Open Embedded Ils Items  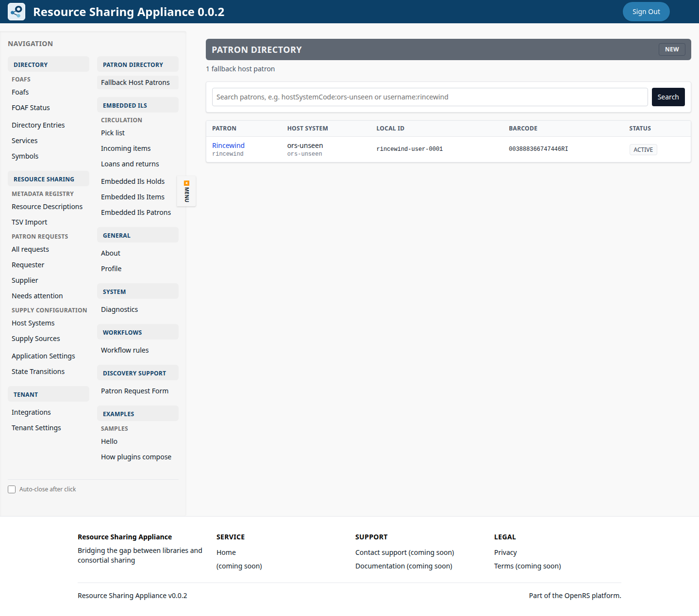coord(133,197)
